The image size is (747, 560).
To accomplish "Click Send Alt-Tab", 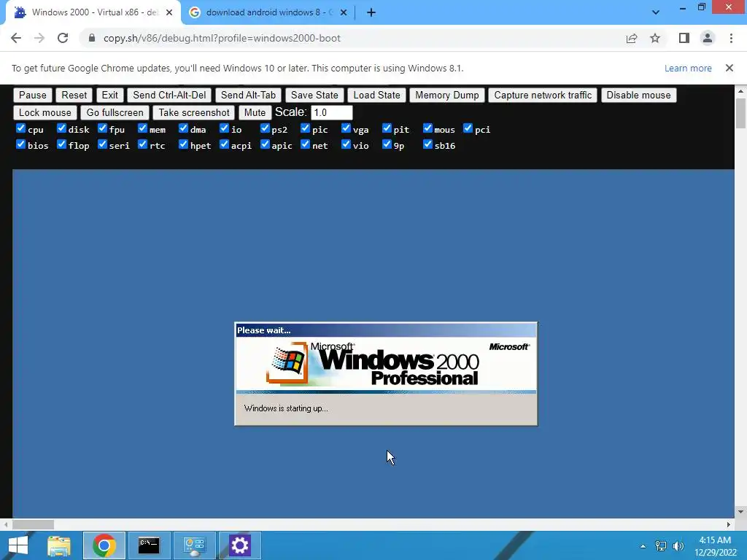I will pos(248,96).
